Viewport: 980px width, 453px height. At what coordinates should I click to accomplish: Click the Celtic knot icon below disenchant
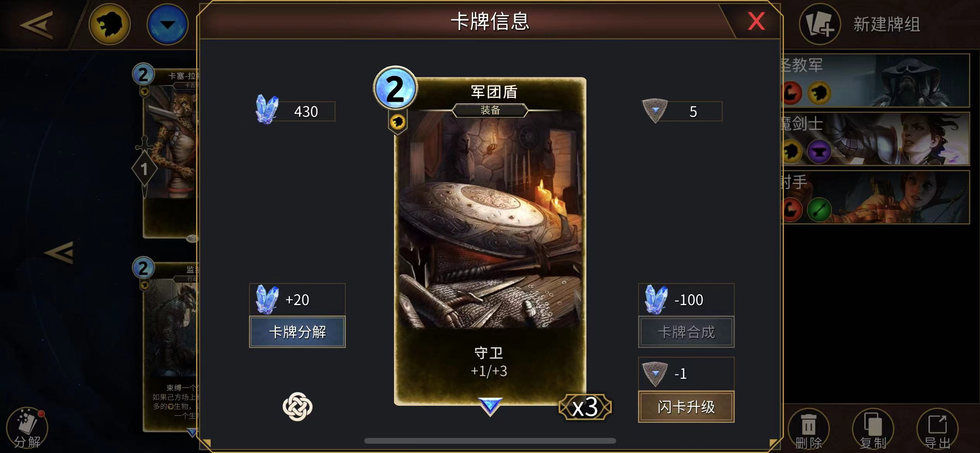point(297,407)
